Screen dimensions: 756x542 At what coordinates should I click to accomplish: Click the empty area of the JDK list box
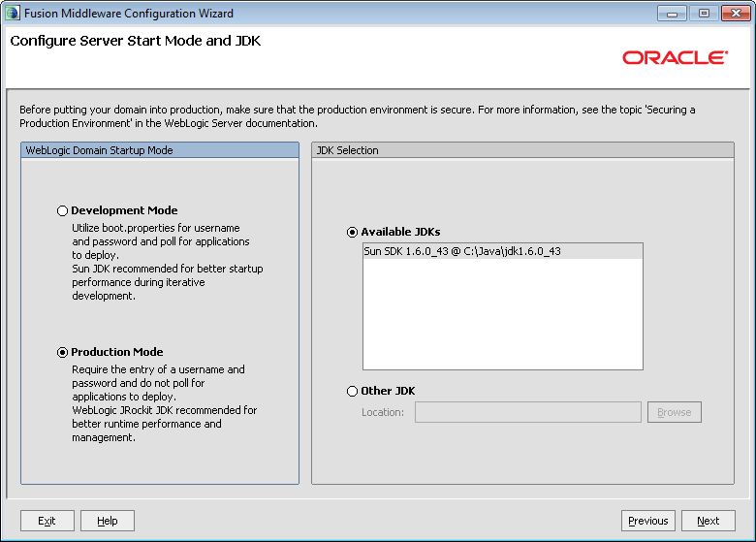coord(502,313)
